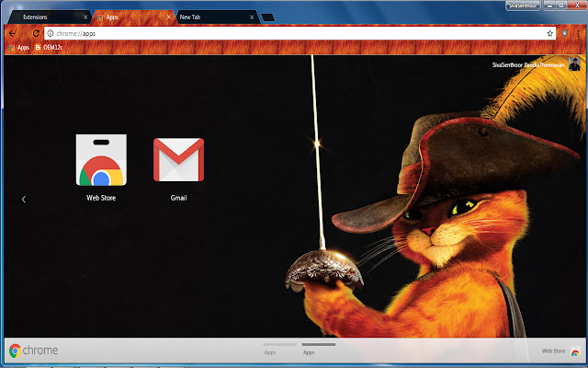Reload the page with refresh icon
The height and width of the screenshot is (368, 588).
point(36,33)
